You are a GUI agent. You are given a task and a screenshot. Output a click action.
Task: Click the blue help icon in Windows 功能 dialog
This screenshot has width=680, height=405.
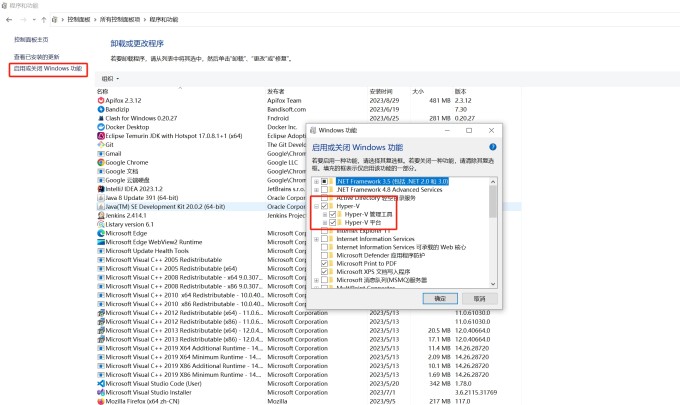(493, 147)
